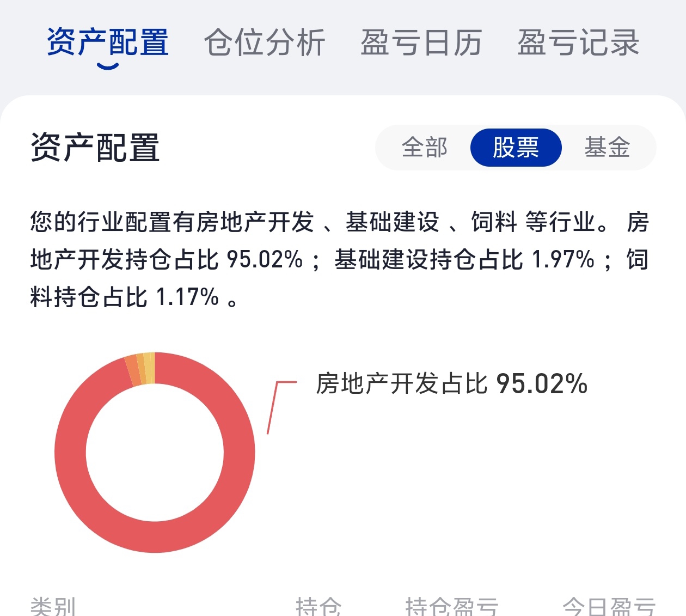The height and width of the screenshot is (616, 686).
Task: Switch asset filter to 基金
Action: tap(607, 148)
